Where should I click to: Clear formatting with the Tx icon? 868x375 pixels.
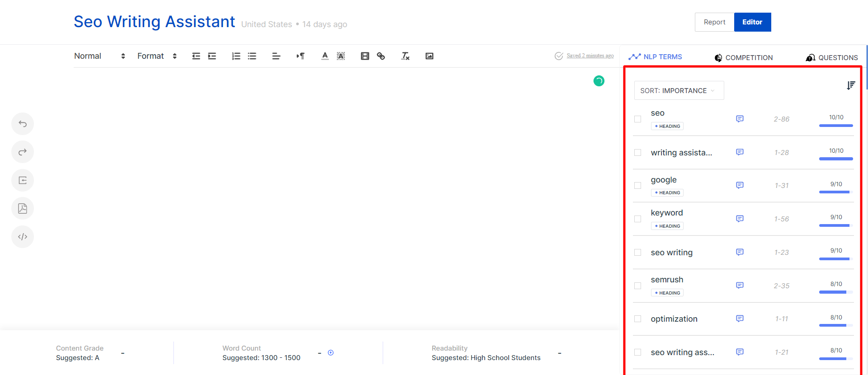(x=405, y=56)
